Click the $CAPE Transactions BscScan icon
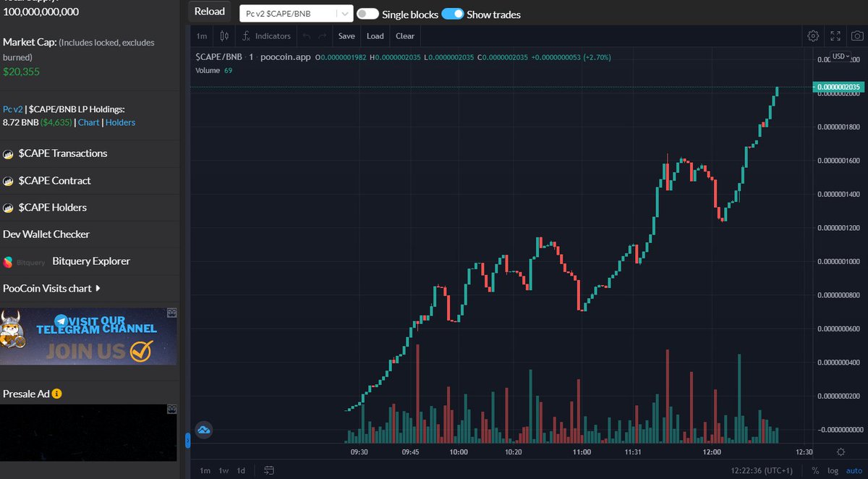Viewport: 868px width, 479px height. point(8,154)
